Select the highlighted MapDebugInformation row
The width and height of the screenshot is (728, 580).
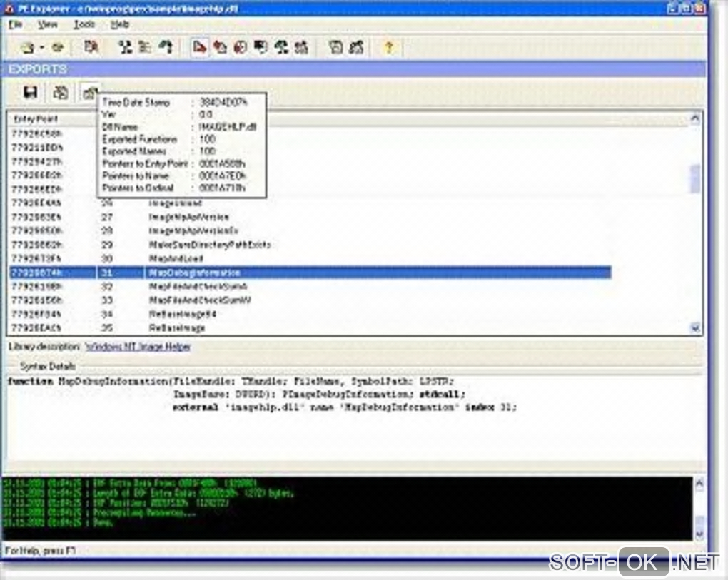tap(310, 273)
